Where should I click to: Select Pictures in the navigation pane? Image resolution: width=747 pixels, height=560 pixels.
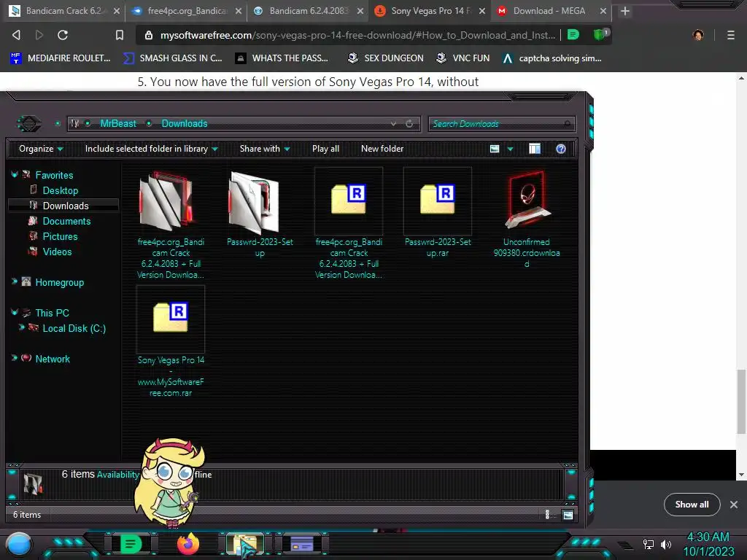60,236
